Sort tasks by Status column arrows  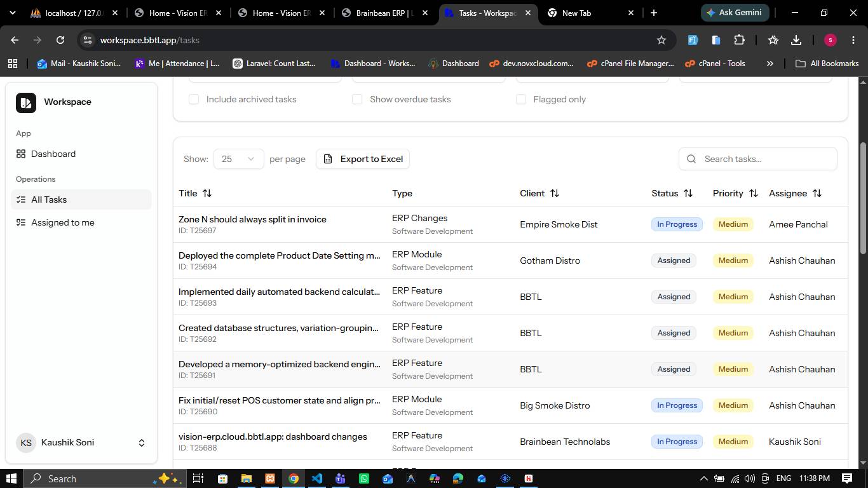coord(688,193)
